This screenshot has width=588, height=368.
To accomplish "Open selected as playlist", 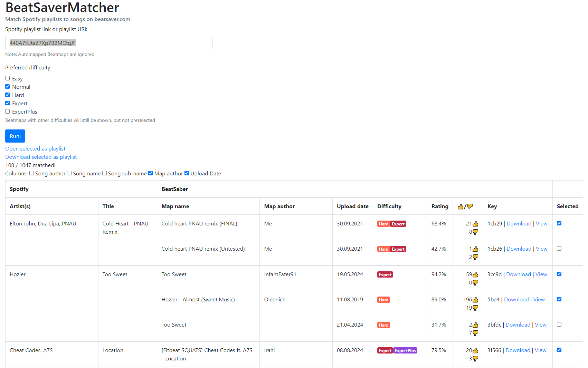I will click(35, 149).
